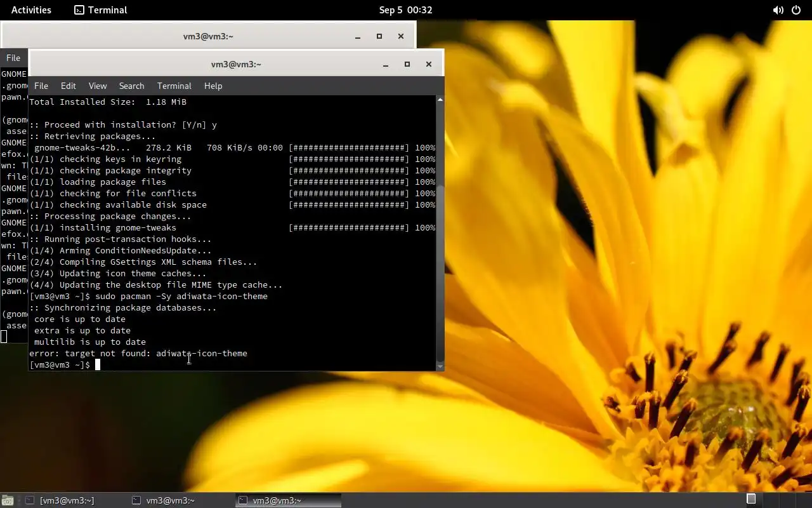812x508 pixels.
Task: Click the power icon in top bar
Action: pyautogui.click(x=796, y=10)
